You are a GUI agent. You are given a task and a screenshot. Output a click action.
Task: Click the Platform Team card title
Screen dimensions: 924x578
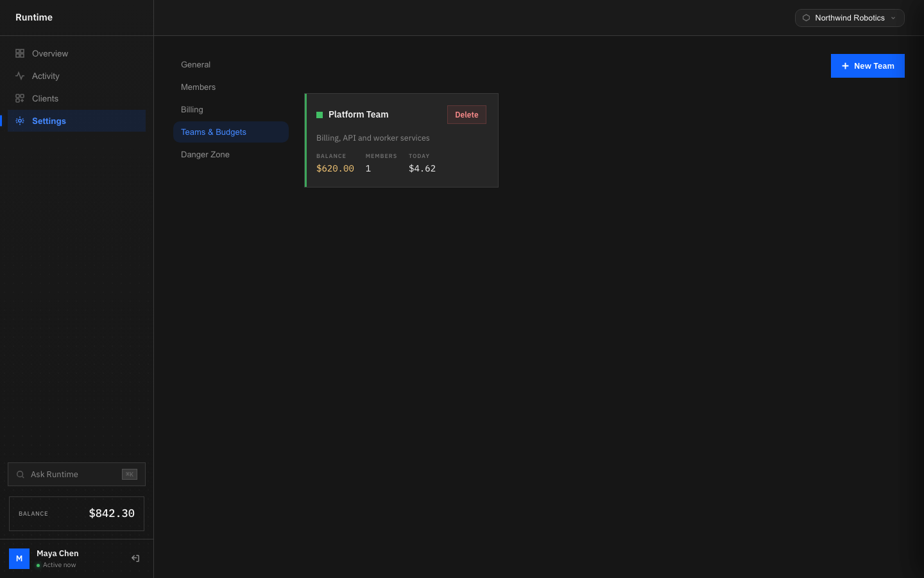pos(358,114)
